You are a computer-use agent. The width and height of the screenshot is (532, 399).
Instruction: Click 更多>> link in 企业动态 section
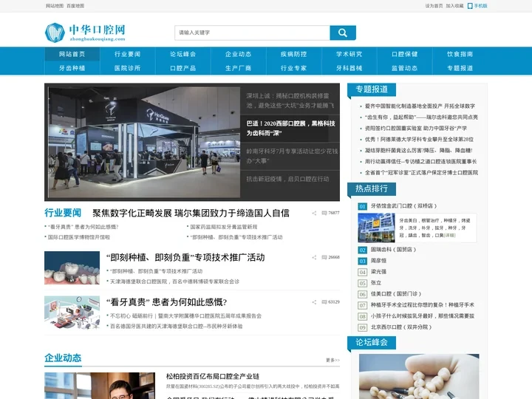click(x=332, y=360)
